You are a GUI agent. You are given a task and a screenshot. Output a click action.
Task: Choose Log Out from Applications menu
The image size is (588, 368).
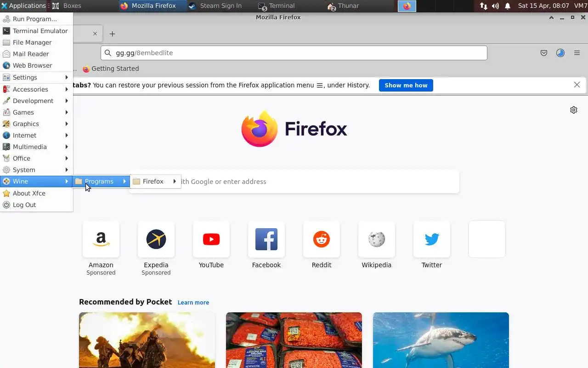pos(36,205)
